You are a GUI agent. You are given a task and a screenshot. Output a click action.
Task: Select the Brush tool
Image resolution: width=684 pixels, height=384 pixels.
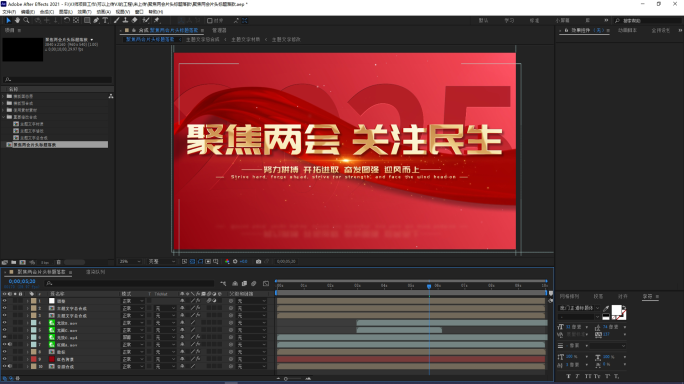(116, 21)
